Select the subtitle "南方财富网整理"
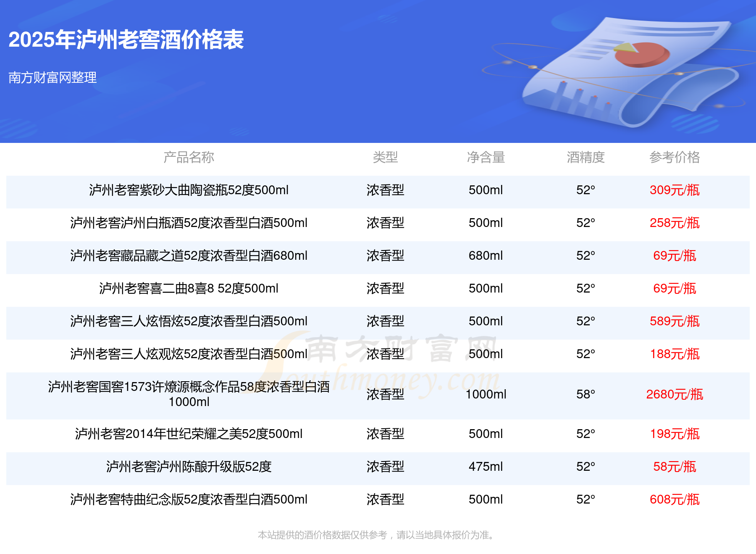The height and width of the screenshot is (554, 756). [x=52, y=77]
